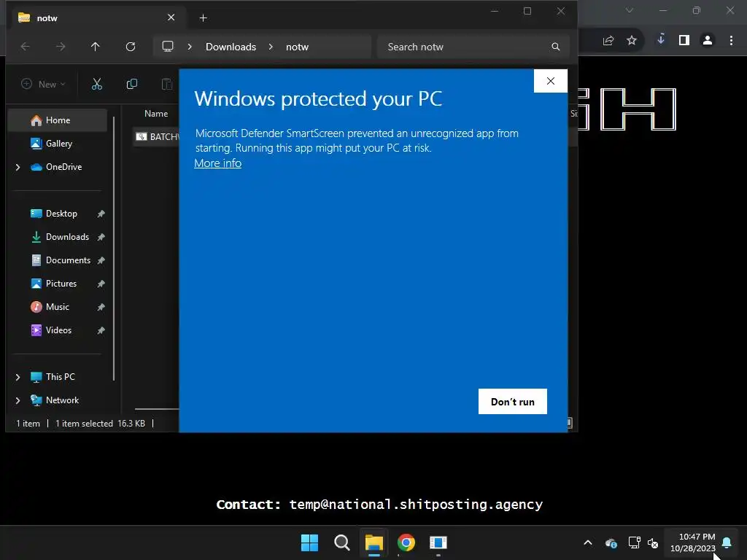Bookmark the page with Chrome star
The width and height of the screenshot is (747, 560).
click(x=632, y=41)
